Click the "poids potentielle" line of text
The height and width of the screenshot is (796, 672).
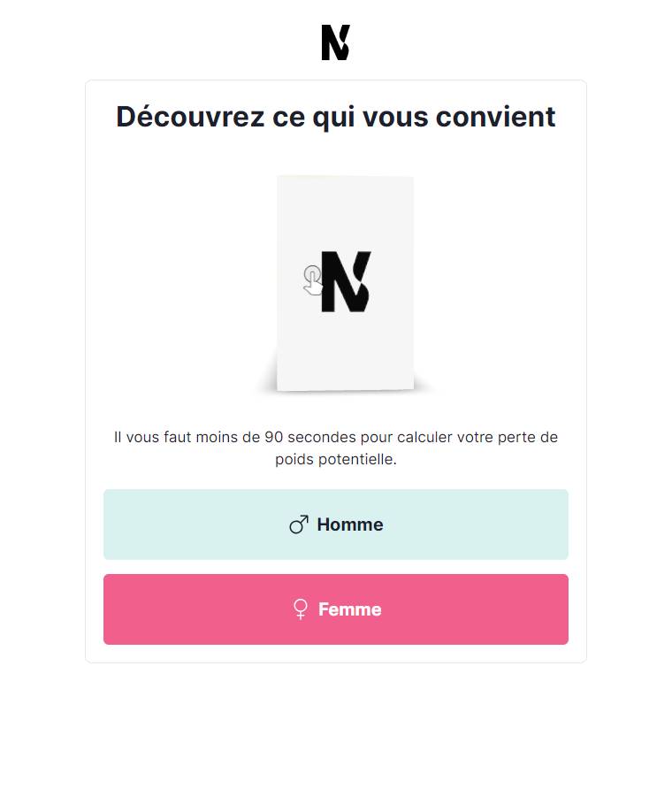pos(335,459)
